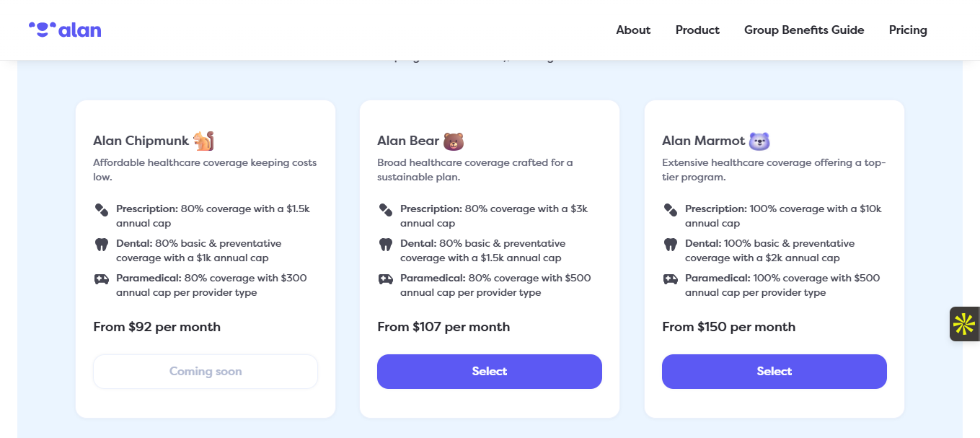Open the About menu item
Image resolution: width=980 pixels, height=438 pixels.
pyautogui.click(x=633, y=30)
